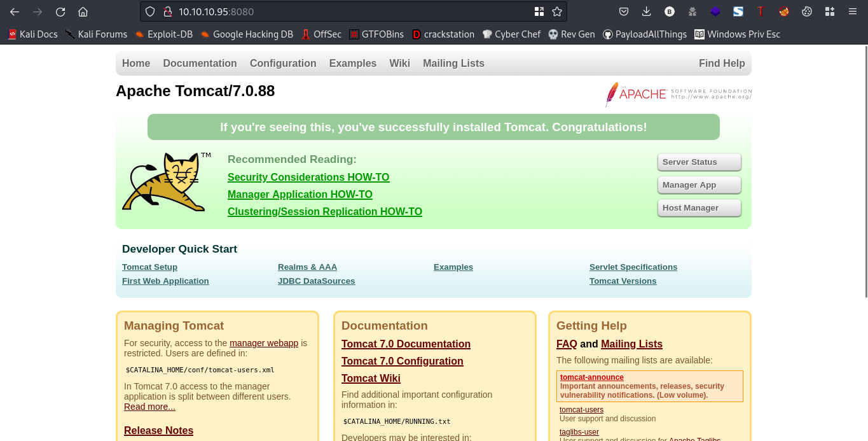Open the Tomcat Versions link
This screenshot has height=441, width=868.
pyautogui.click(x=623, y=281)
